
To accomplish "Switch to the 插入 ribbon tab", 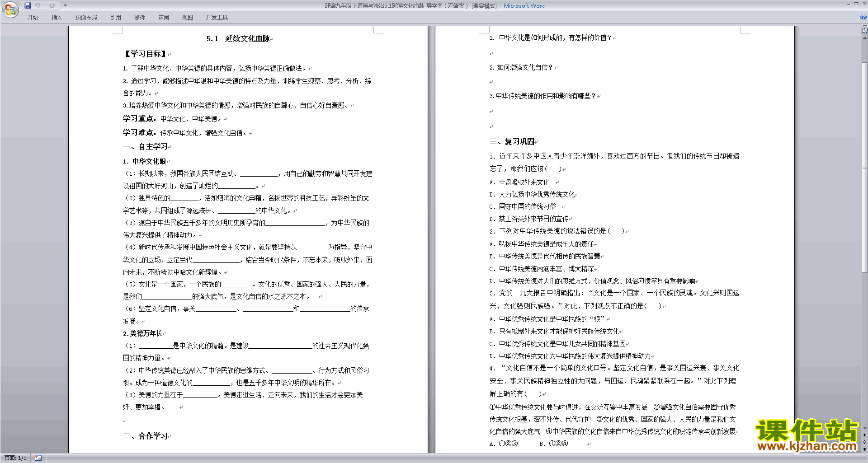I will (57, 18).
